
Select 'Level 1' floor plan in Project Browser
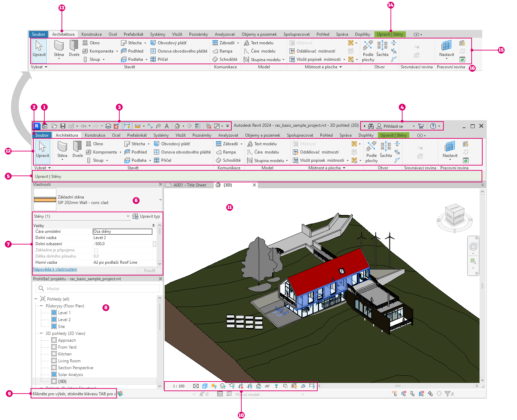pyautogui.click(x=64, y=313)
